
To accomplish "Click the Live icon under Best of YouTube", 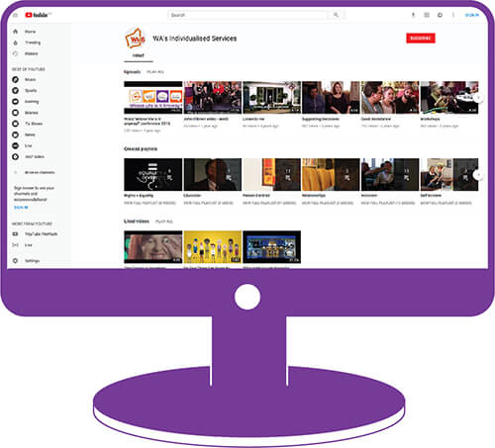I will point(15,145).
